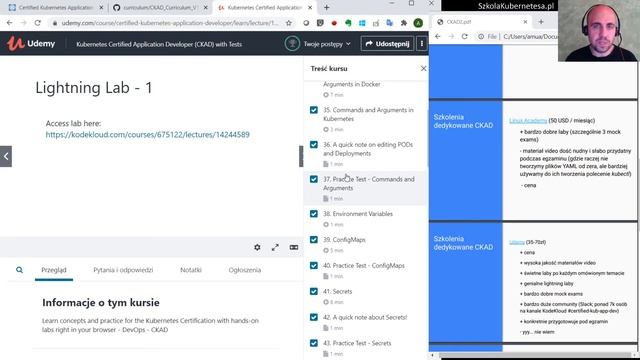Open the three-dot more options menu
This screenshot has height=360, width=640.
click(x=422, y=43)
